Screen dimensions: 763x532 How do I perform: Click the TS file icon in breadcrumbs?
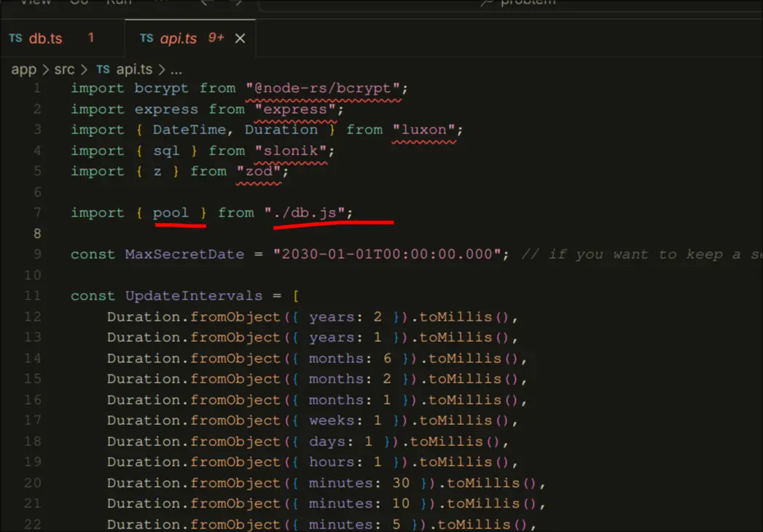(x=103, y=69)
